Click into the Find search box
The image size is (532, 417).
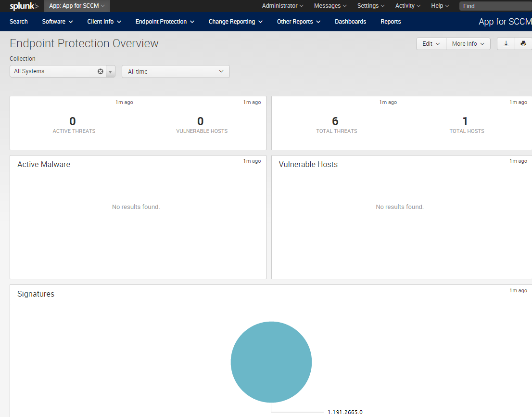tap(496, 6)
